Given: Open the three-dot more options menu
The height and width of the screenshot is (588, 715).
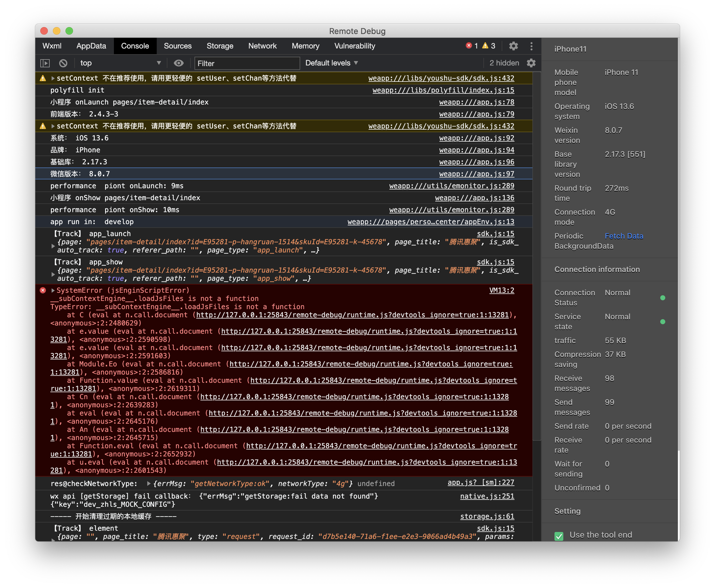Looking at the screenshot, I should coord(532,46).
